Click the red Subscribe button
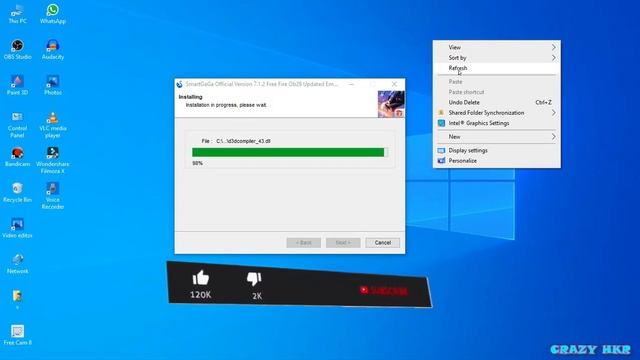This screenshot has width=640, height=360. pos(384,291)
